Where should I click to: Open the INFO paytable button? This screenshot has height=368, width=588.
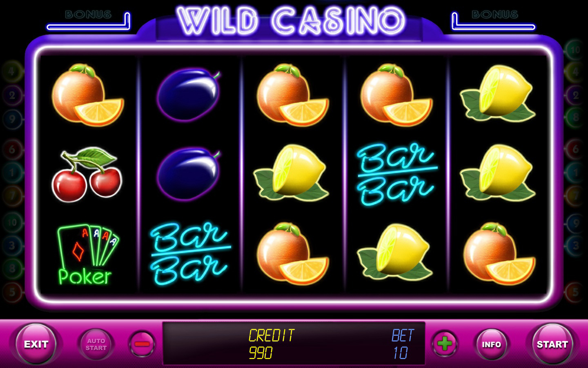coord(491,344)
